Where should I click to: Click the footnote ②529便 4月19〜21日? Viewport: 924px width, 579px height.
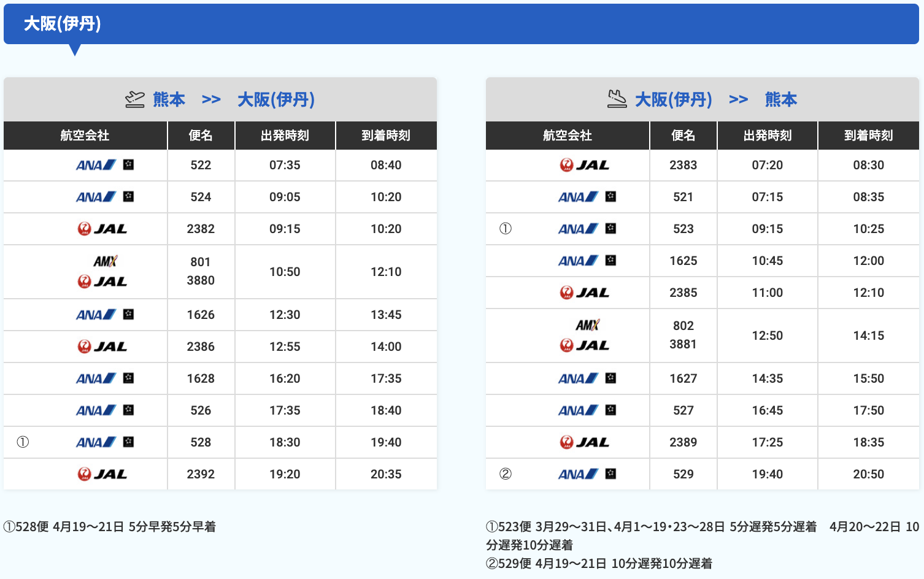pyautogui.click(x=599, y=564)
